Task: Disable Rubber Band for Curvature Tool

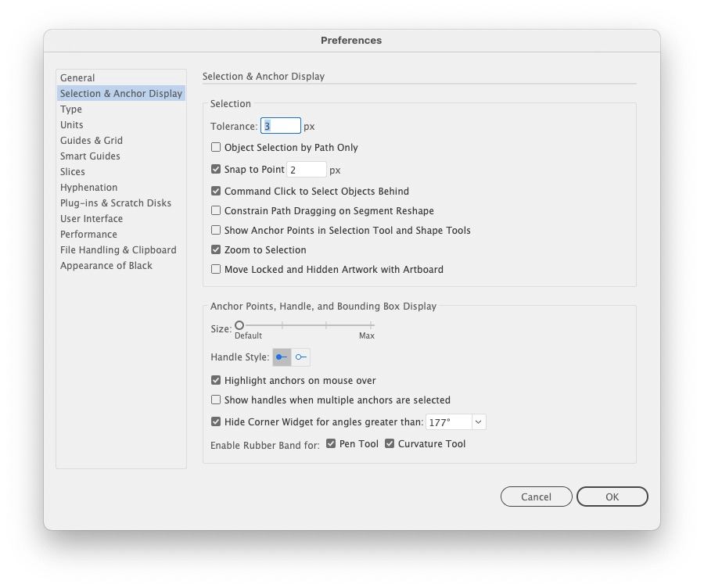Action: (x=390, y=444)
